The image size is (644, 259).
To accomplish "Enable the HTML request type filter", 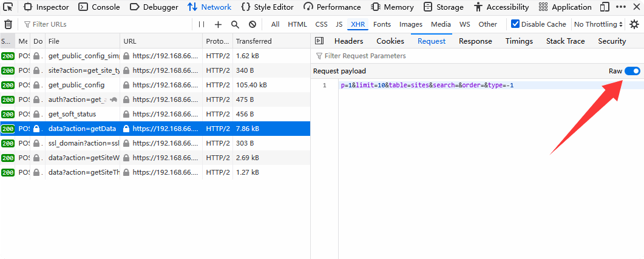I will pyautogui.click(x=297, y=24).
